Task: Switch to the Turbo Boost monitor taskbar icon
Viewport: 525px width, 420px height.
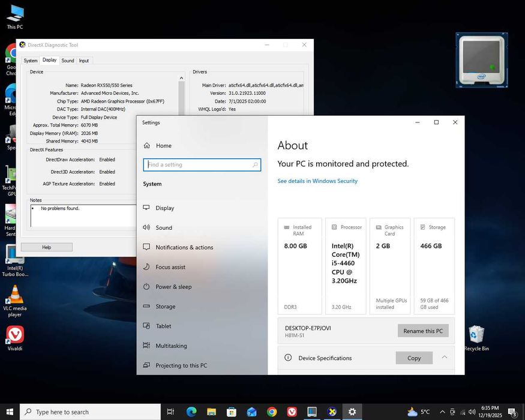Action: (x=312, y=412)
